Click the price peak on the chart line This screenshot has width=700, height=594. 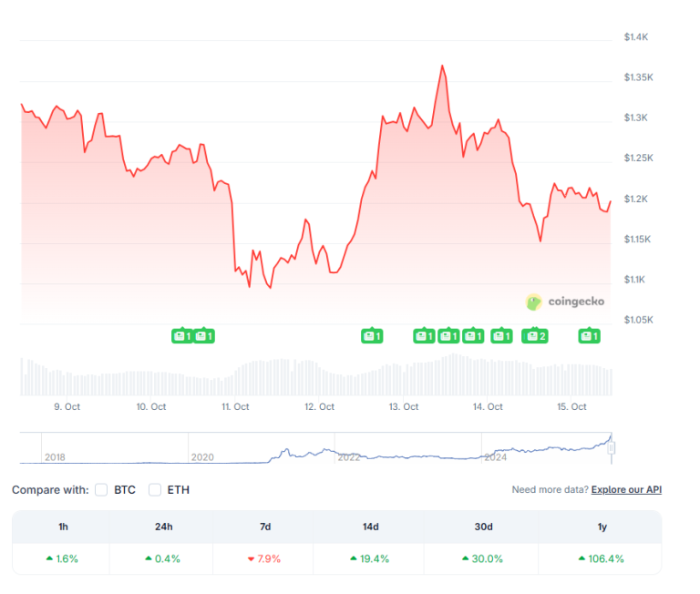pos(442,66)
